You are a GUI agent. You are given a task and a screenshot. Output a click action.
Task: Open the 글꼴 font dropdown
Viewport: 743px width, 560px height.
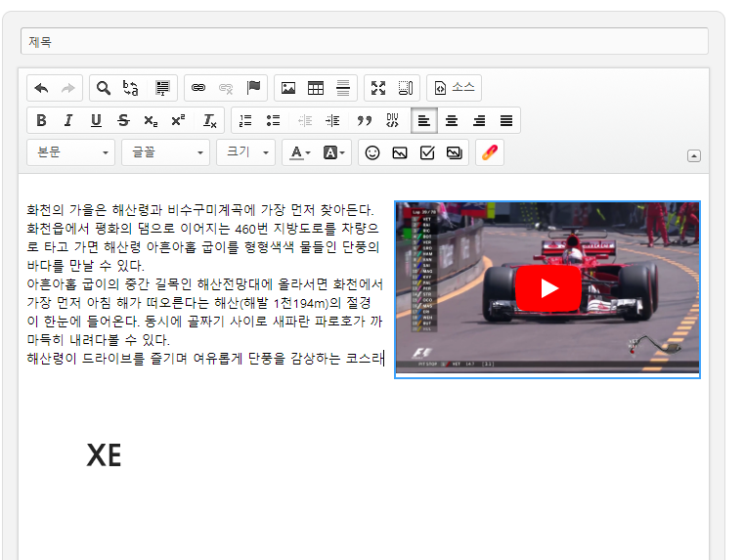click(x=165, y=152)
